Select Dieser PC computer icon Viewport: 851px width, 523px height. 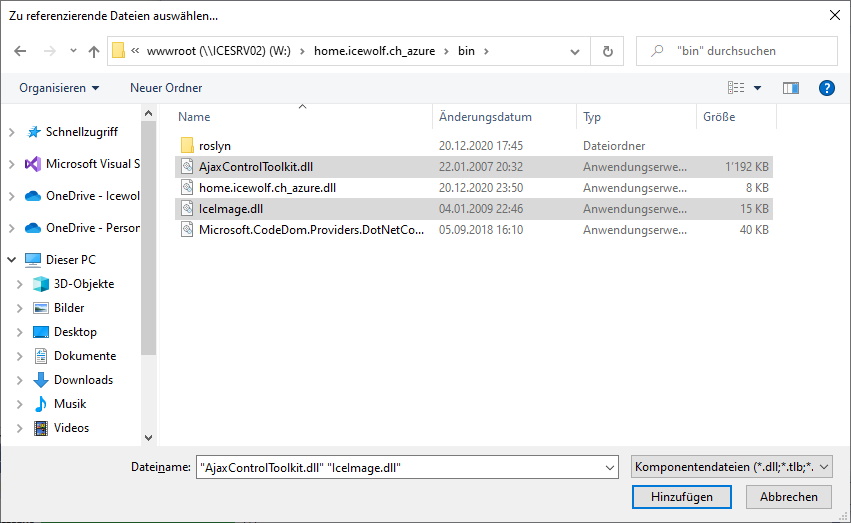33,260
